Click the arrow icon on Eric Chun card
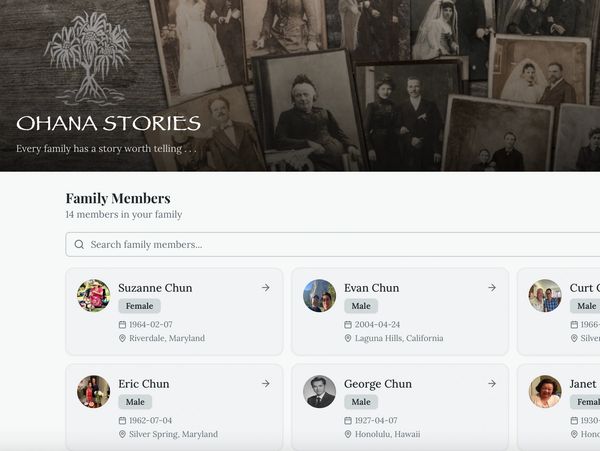This screenshot has height=451, width=600. 266,384
